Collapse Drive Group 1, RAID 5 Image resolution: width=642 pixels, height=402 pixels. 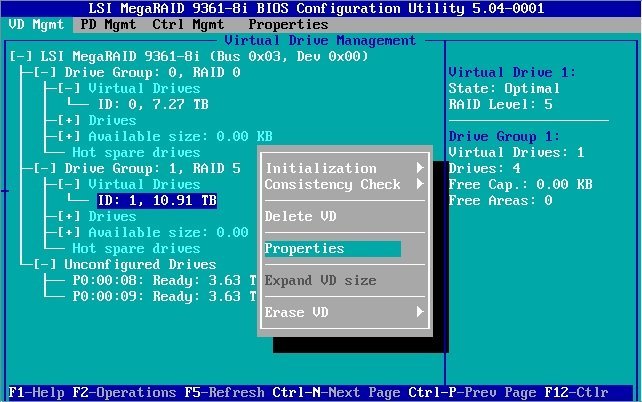point(45,168)
